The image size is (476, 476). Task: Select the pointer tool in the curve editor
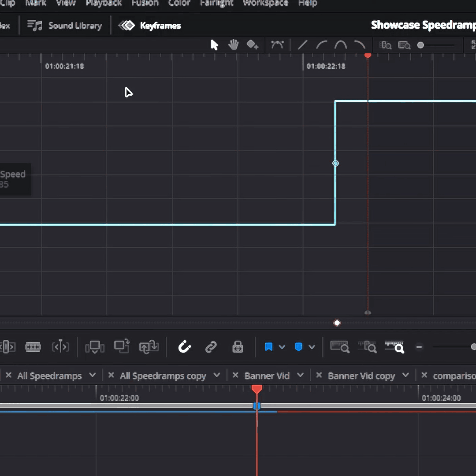[215, 45]
